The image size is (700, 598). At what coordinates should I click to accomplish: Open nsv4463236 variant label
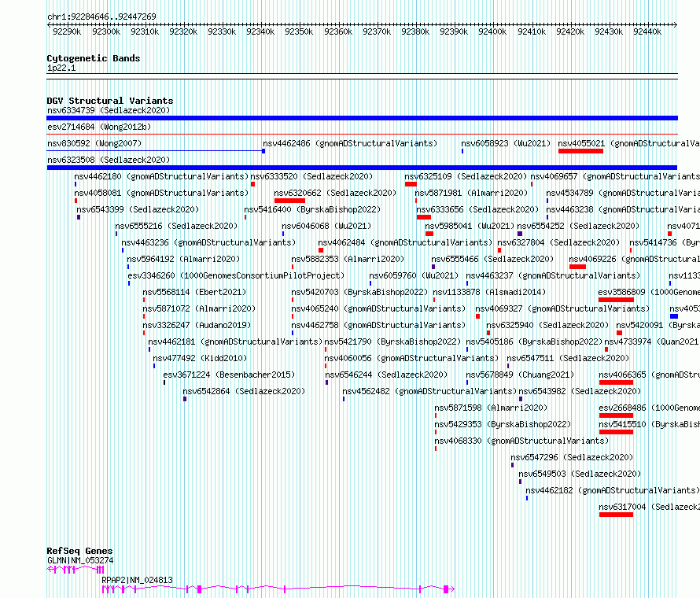[208, 242]
